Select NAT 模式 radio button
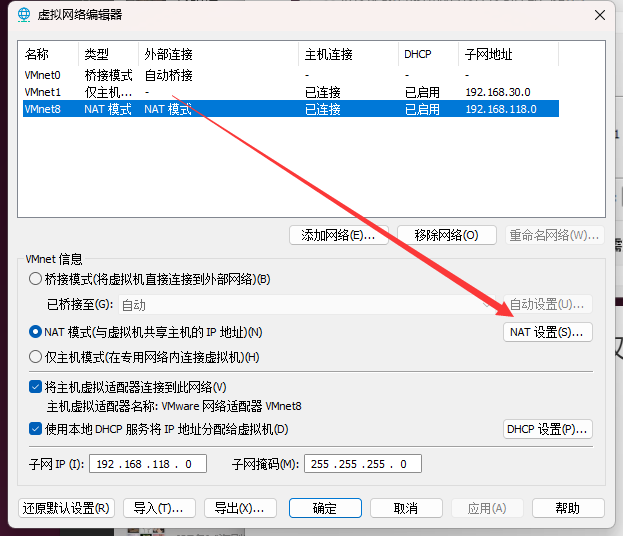The image size is (623, 536). pos(36,332)
